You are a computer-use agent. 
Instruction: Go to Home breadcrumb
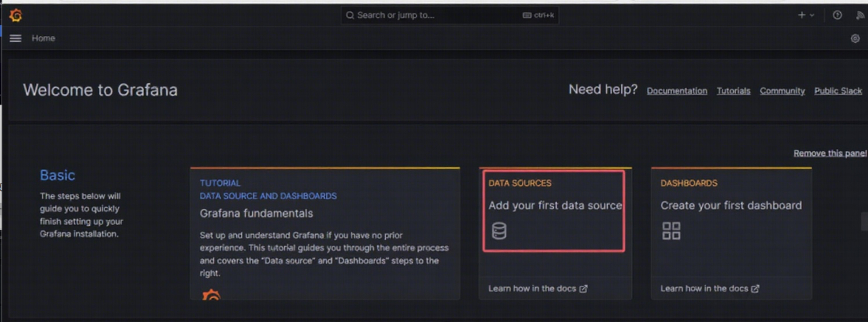[43, 38]
